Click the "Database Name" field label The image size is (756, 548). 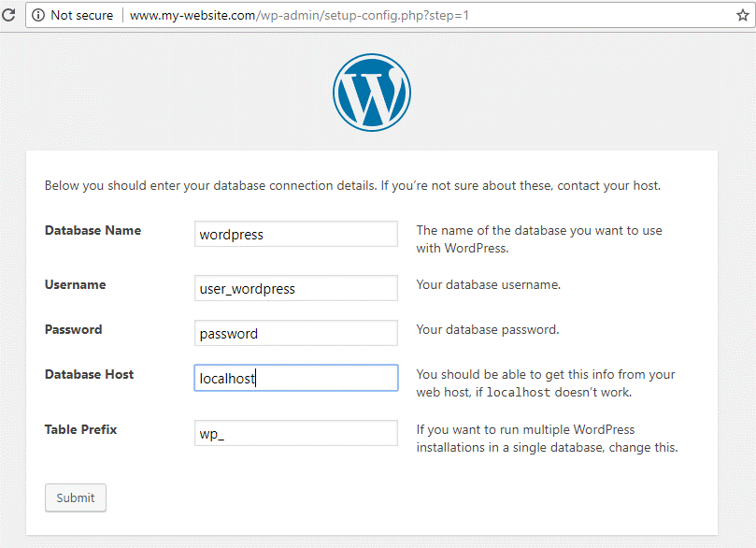tap(93, 230)
